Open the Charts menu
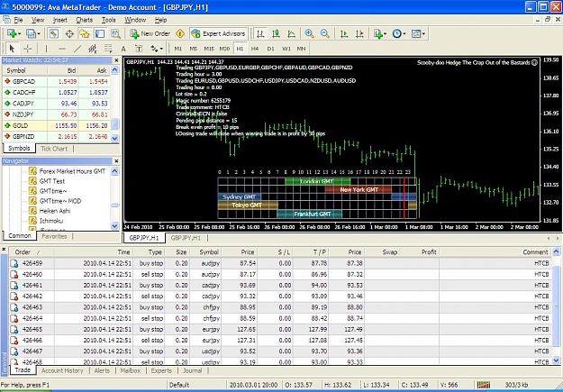 click(84, 20)
